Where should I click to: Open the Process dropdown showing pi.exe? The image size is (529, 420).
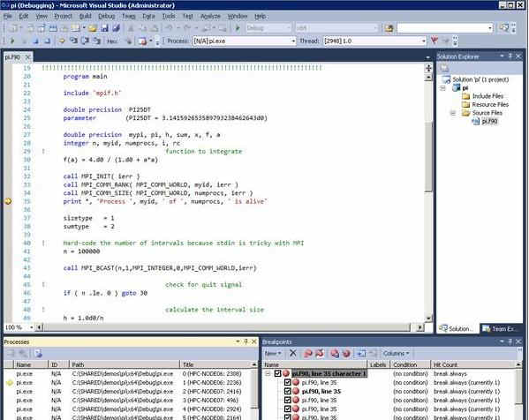245,41
